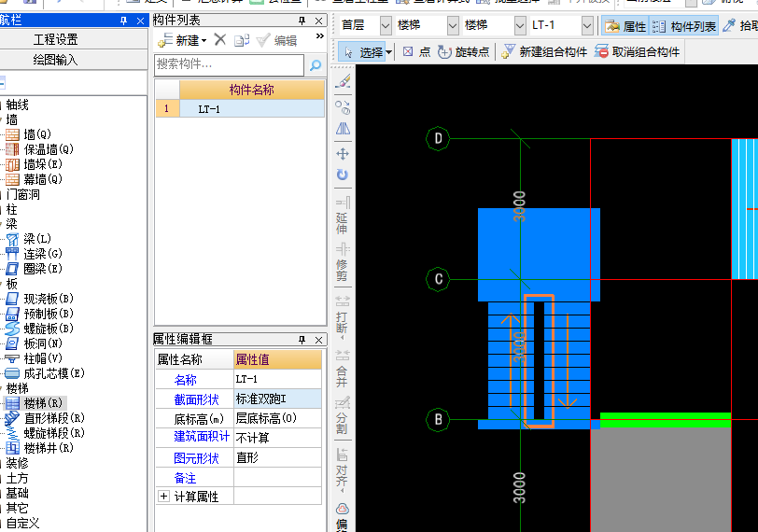Image resolution: width=758 pixels, height=532 pixels.
Task: Close the 属性编辑框 panel
Action: point(318,340)
